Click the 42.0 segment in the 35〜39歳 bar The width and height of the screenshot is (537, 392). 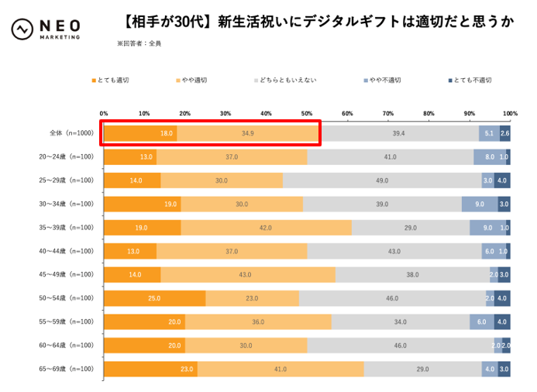pyautogui.click(x=267, y=228)
